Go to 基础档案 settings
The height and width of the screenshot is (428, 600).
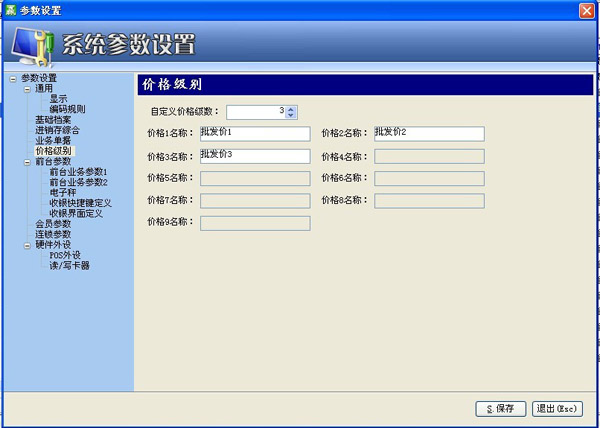(x=53, y=119)
